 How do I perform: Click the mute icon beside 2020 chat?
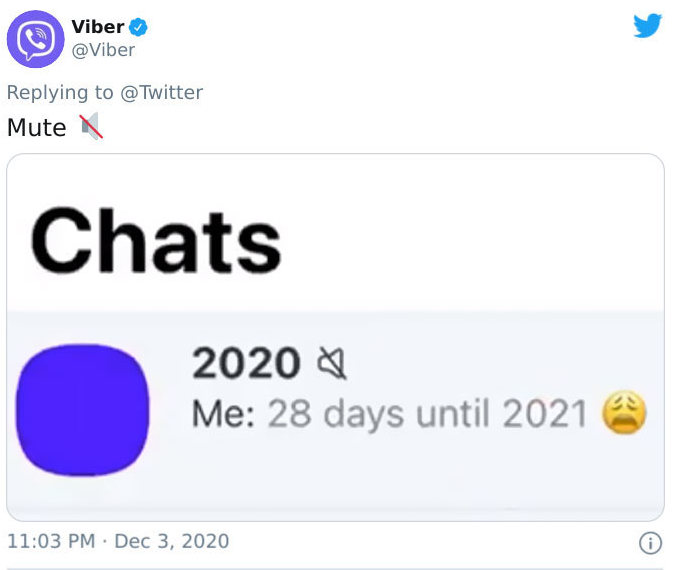[x=331, y=365]
